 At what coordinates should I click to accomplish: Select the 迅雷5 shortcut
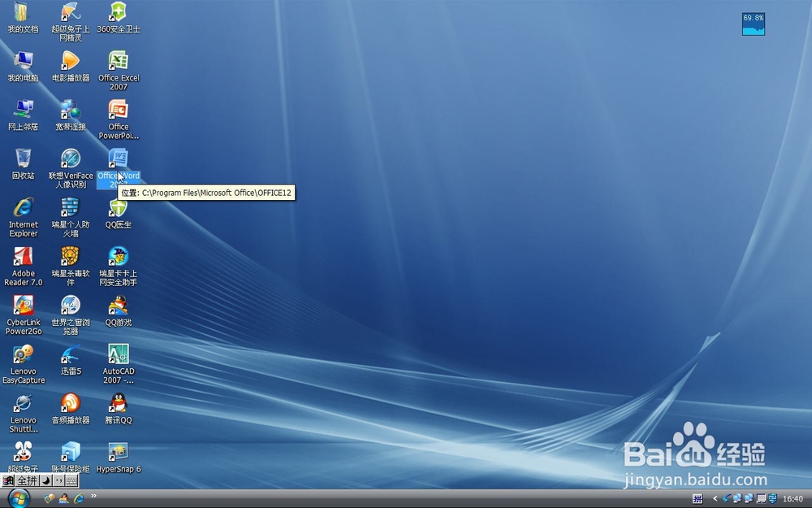(x=71, y=360)
